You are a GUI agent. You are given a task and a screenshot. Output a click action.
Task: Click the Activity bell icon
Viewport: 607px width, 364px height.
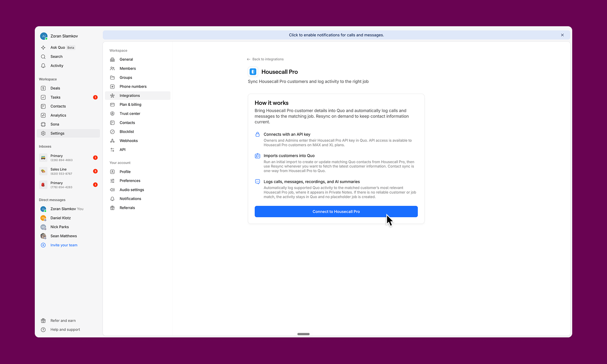(x=43, y=66)
